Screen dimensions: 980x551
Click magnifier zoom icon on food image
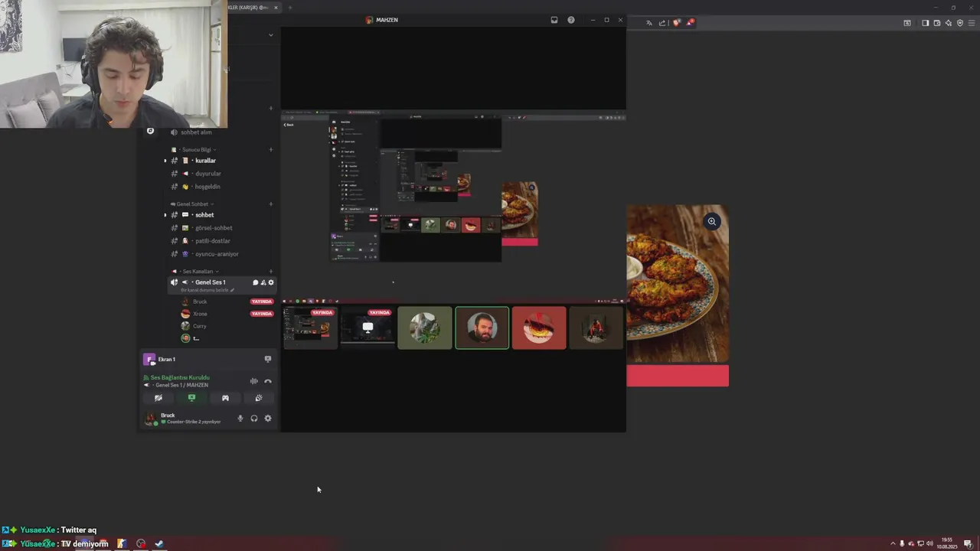pyautogui.click(x=712, y=222)
